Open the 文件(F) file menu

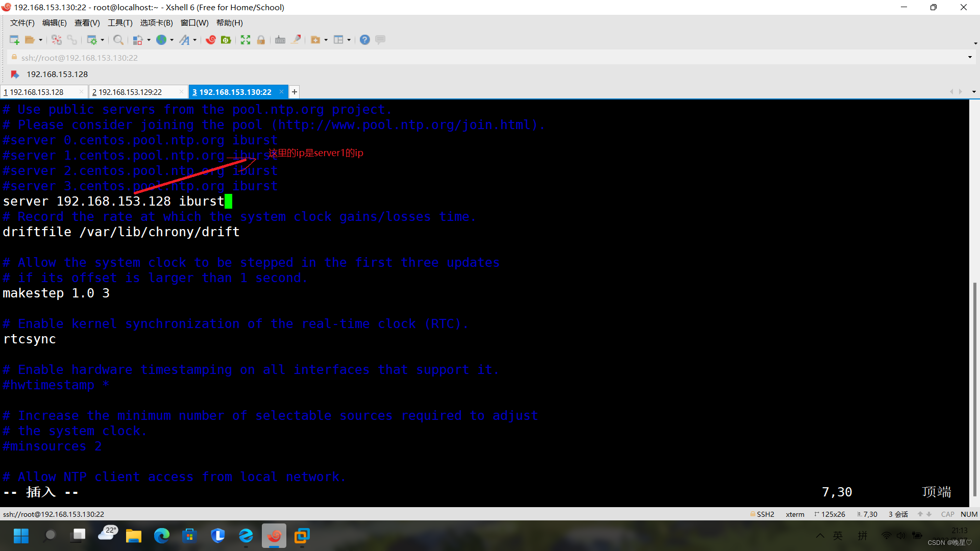[x=21, y=22]
